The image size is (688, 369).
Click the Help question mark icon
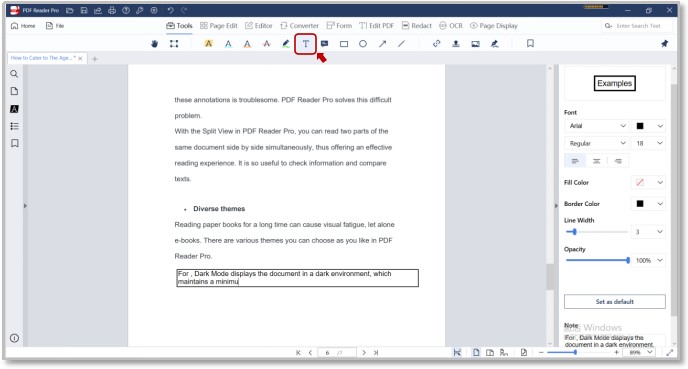click(126, 10)
